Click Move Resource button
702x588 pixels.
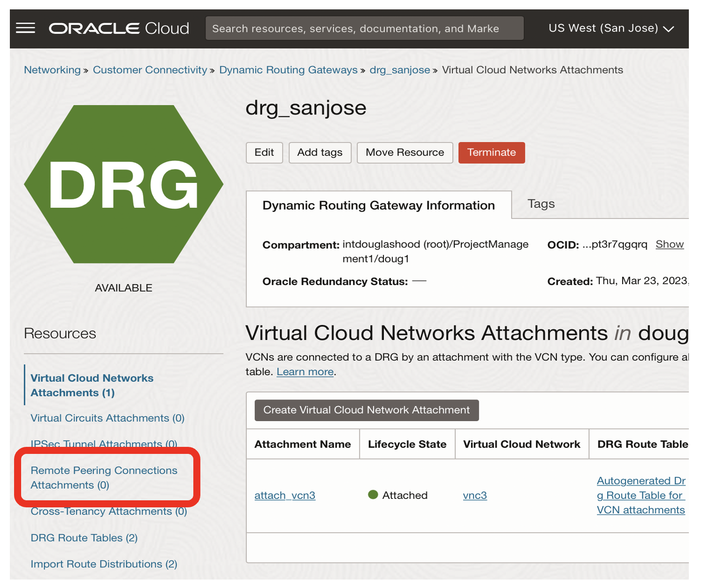click(405, 152)
